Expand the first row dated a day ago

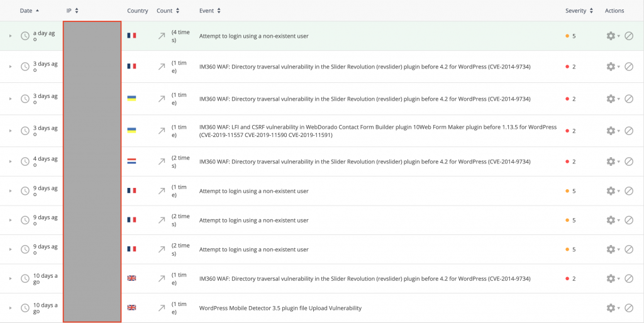click(x=11, y=36)
